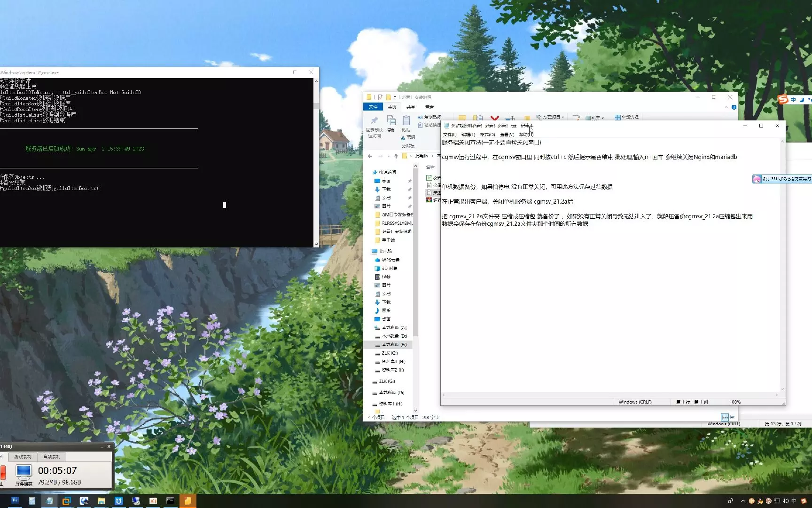Select the 共享 ribbon tab
The image size is (812, 508).
411,107
